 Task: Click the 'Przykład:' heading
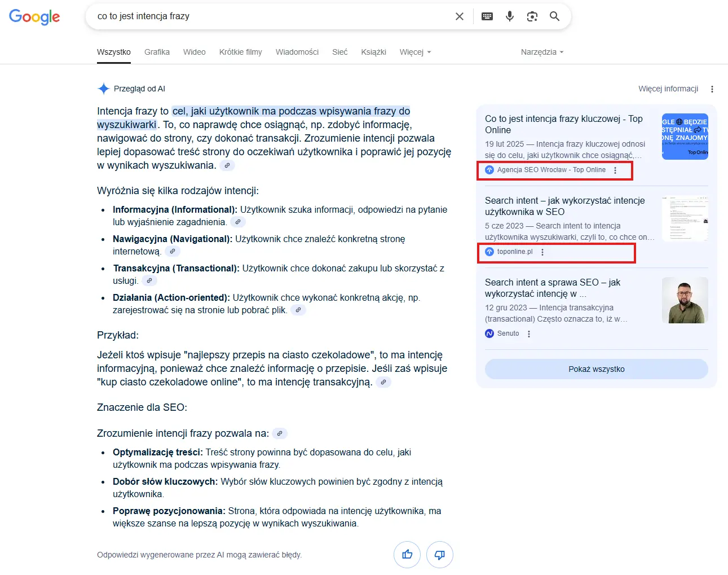point(118,335)
